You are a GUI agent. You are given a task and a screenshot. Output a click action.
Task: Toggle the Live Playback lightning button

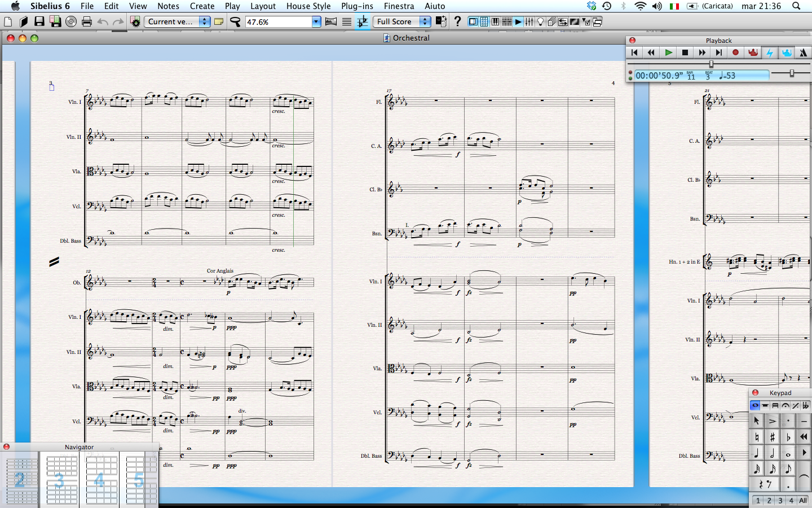769,52
